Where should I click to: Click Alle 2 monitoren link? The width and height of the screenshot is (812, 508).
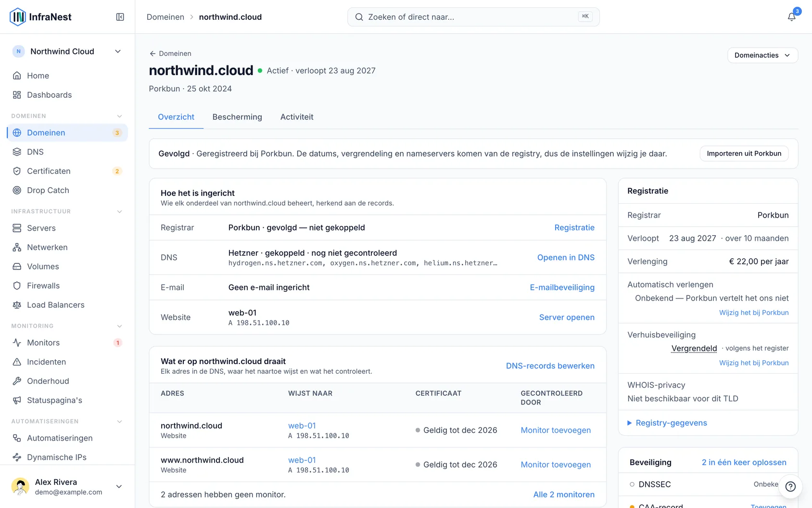pos(564,495)
